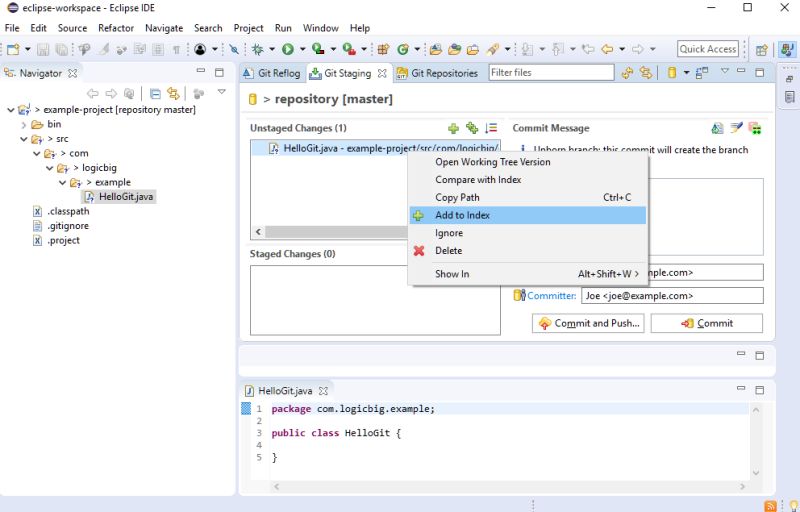
Task: Open the Run dropdown arrow
Action: pos(303,49)
